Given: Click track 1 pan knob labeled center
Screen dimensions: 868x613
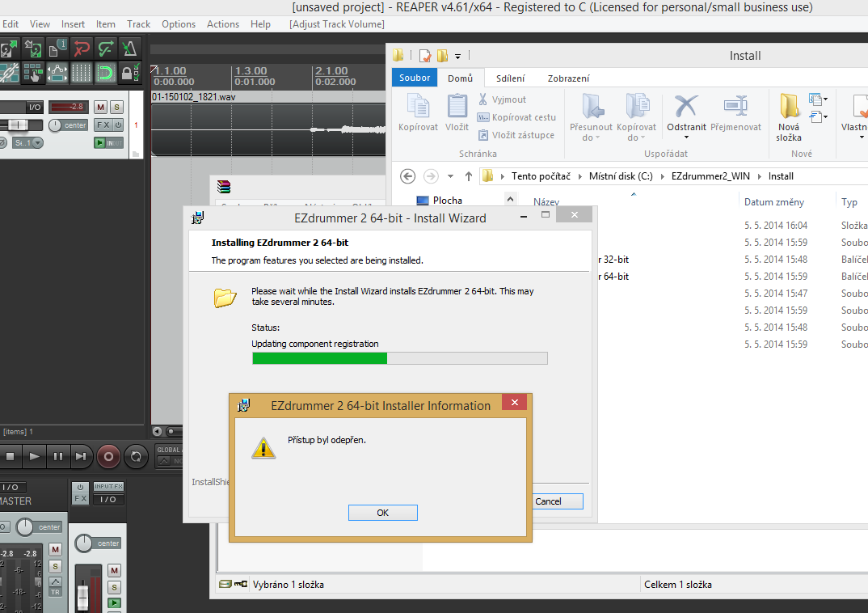Looking at the screenshot, I should 55,125.
